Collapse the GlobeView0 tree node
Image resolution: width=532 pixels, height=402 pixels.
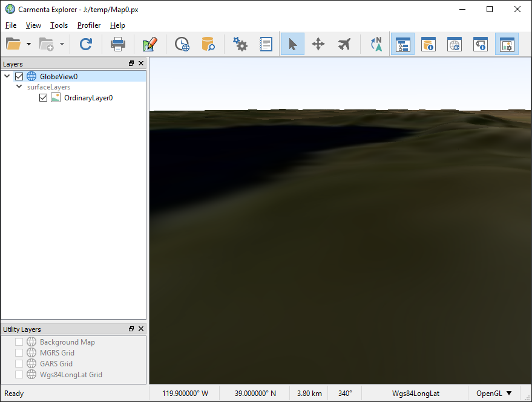[7, 77]
